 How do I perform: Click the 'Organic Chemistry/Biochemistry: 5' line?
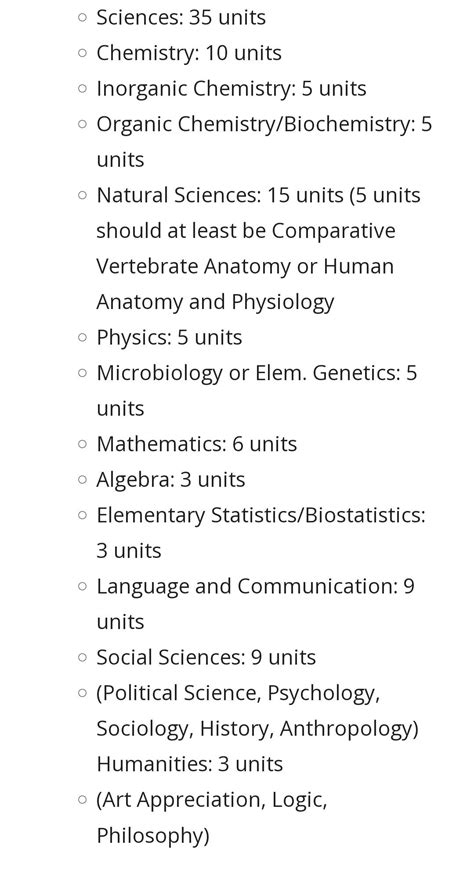[264, 124]
